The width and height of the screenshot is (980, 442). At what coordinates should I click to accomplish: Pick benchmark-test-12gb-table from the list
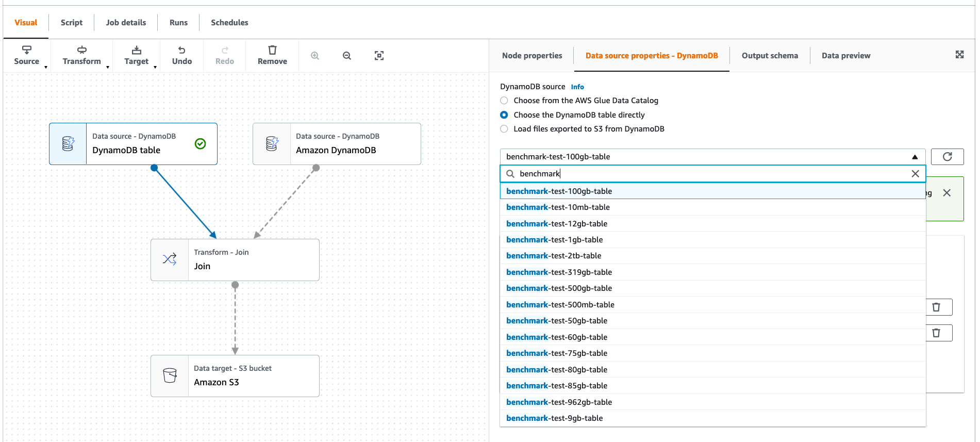[x=713, y=224]
